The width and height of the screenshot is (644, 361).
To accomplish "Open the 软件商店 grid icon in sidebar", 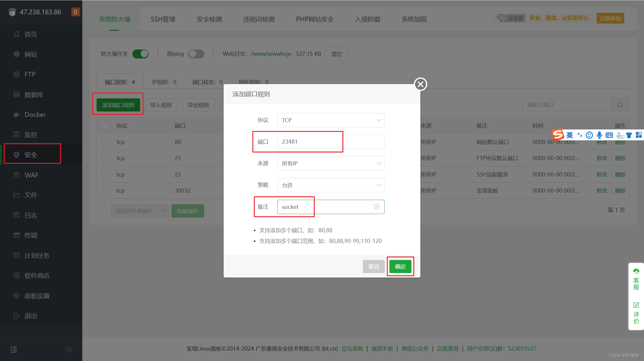I will click(17, 275).
